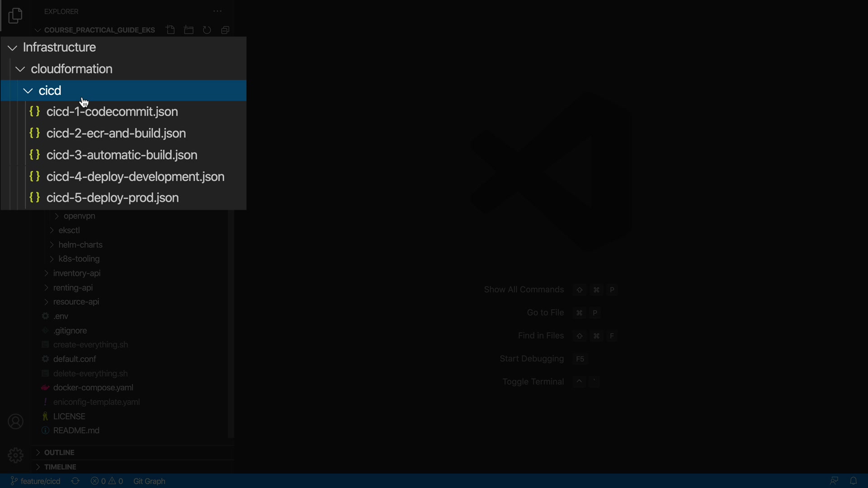Expand the TIMELINE section
868x488 pixels.
60,467
